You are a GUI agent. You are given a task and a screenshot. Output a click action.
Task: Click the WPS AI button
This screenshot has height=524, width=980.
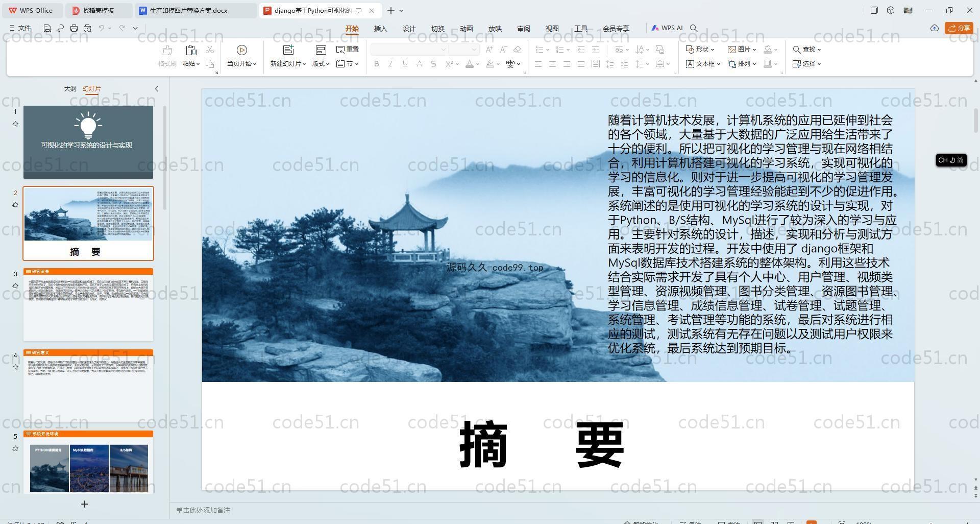click(x=667, y=28)
